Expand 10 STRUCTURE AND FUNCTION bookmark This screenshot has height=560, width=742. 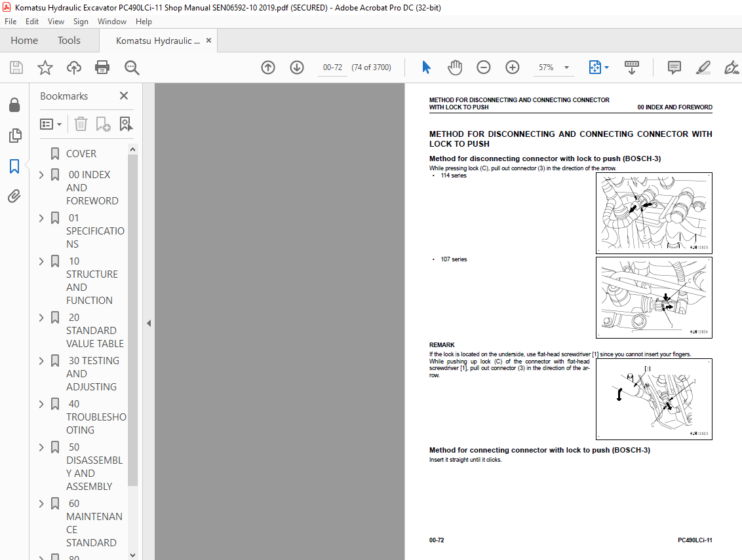[x=42, y=261]
